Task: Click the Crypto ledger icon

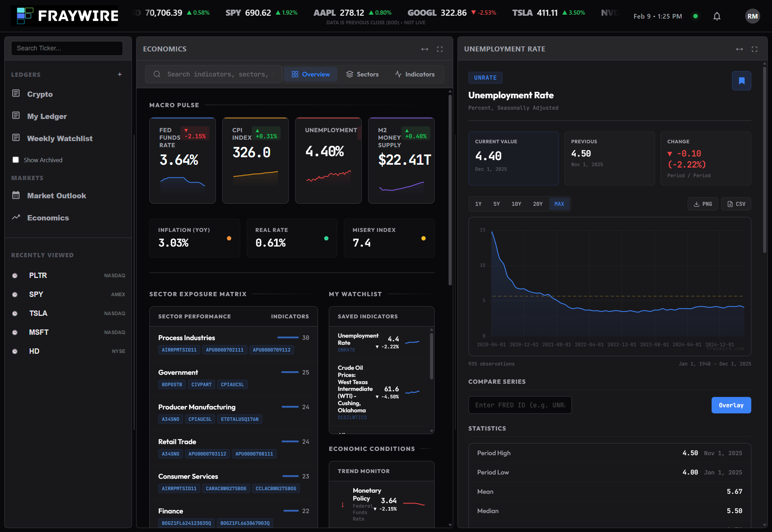Action: 16,94
